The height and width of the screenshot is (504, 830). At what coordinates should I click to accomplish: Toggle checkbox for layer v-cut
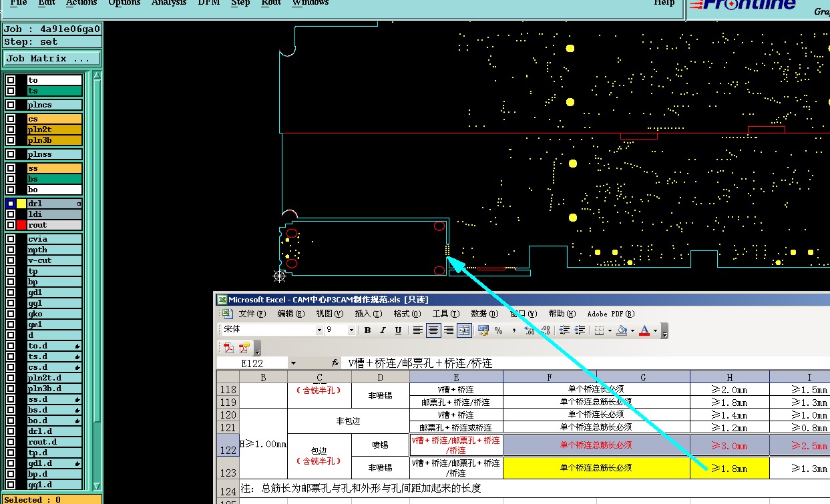point(11,260)
